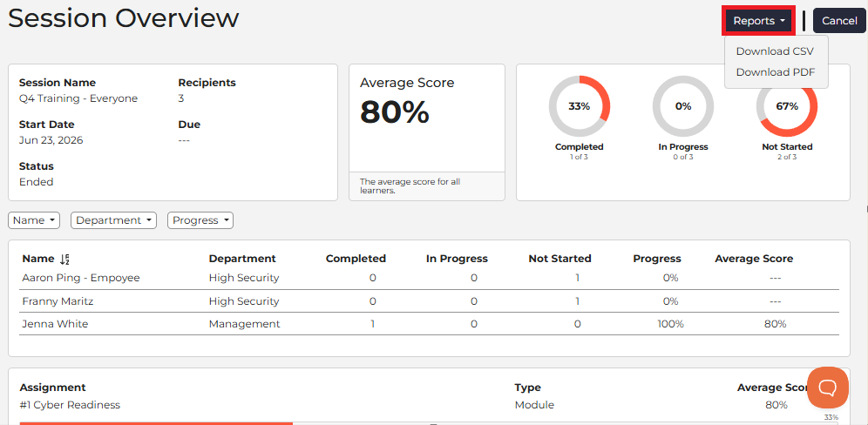Screen dimensions: 868x425
Task: Open the Franny Maritz learner row
Action: click(x=429, y=301)
